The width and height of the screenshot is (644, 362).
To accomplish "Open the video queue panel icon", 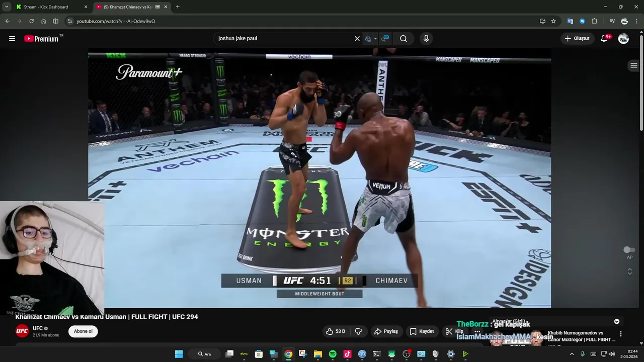I will [634, 65].
